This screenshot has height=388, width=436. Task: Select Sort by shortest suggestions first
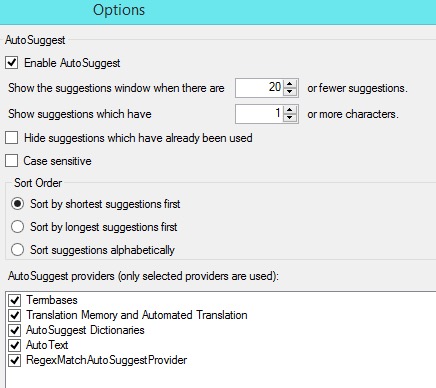(x=17, y=204)
